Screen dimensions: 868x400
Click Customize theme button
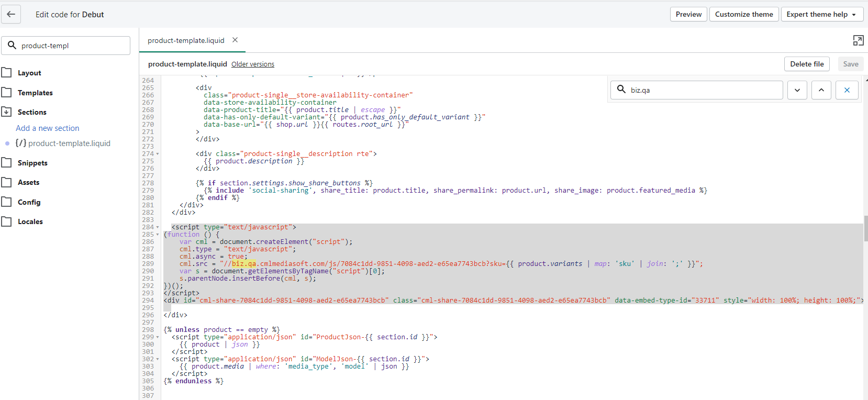pyautogui.click(x=744, y=14)
